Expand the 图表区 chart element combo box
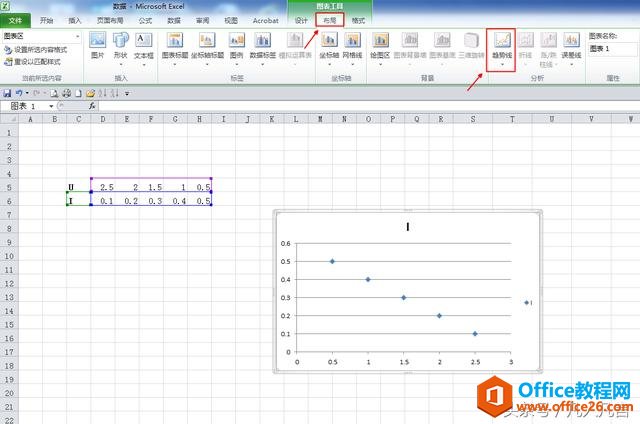Image resolution: width=640 pixels, height=424 pixels. pyautogui.click(x=78, y=36)
